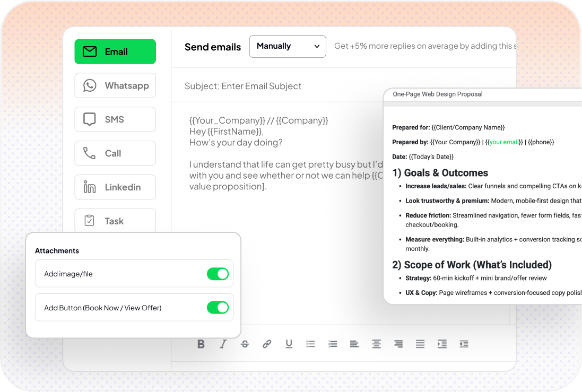Insert a hyperlink using the link icon

click(267, 344)
